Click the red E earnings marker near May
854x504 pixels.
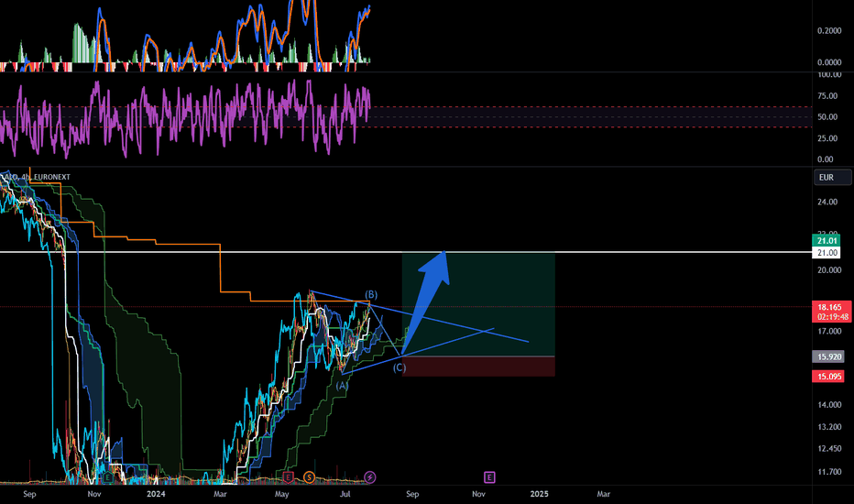click(x=288, y=477)
